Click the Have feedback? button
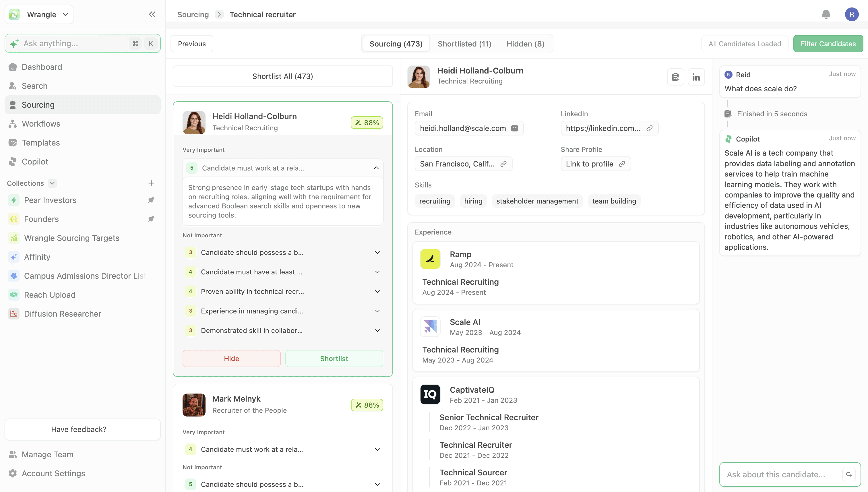Image resolution: width=868 pixels, height=492 pixels. coord(82,429)
